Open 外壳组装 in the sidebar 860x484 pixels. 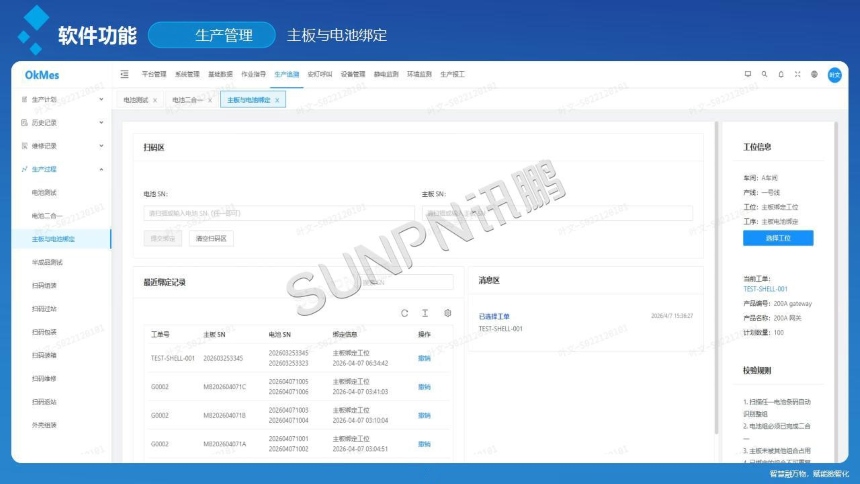pyautogui.click(x=44, y=425)
